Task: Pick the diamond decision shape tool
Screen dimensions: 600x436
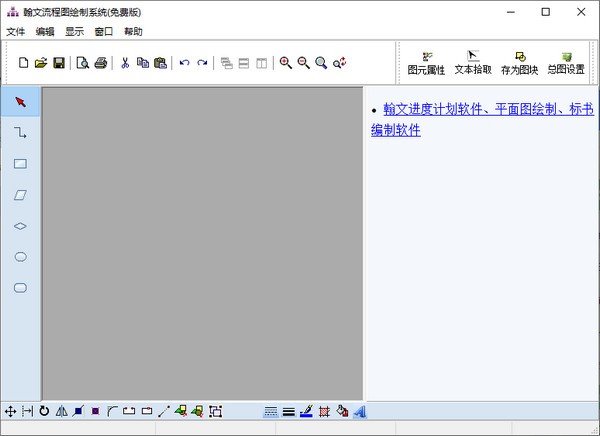Action: coord(20,226)
